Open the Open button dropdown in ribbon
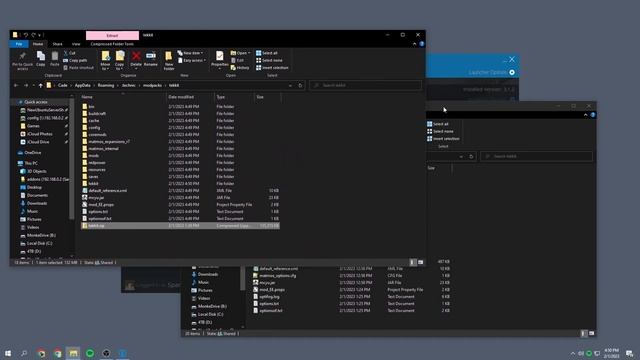Viewport: 640px width, 360px height. pyautogui.click(x=240, y=53)
